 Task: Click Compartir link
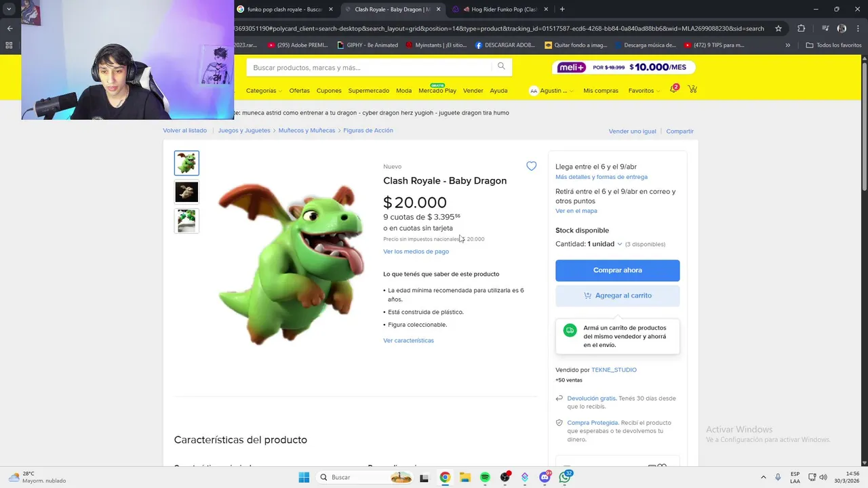click(x=680, y=131)
